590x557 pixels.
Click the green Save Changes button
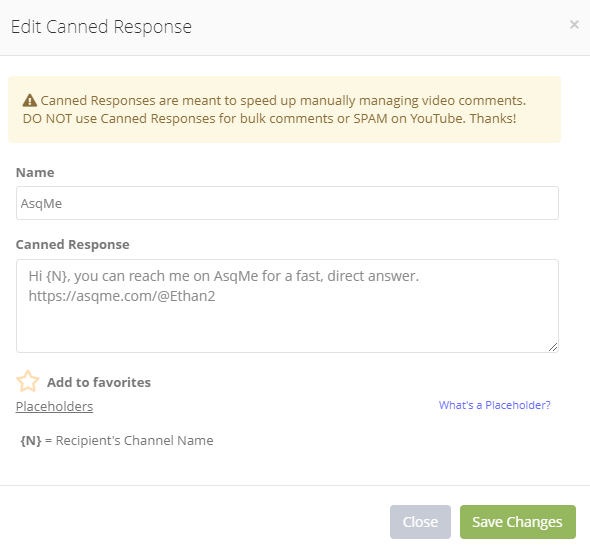point(518,522)
